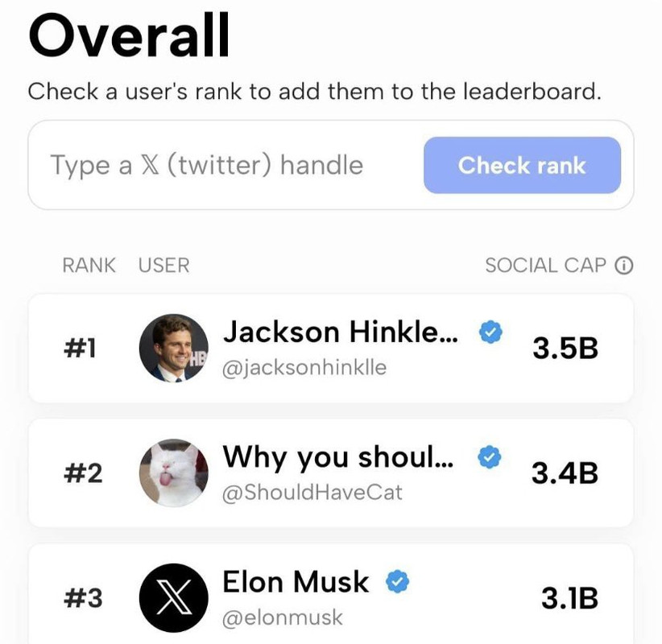Click the Social Cap info icon
The width and height of the screenshot is (662, 644).
[623, 266]
